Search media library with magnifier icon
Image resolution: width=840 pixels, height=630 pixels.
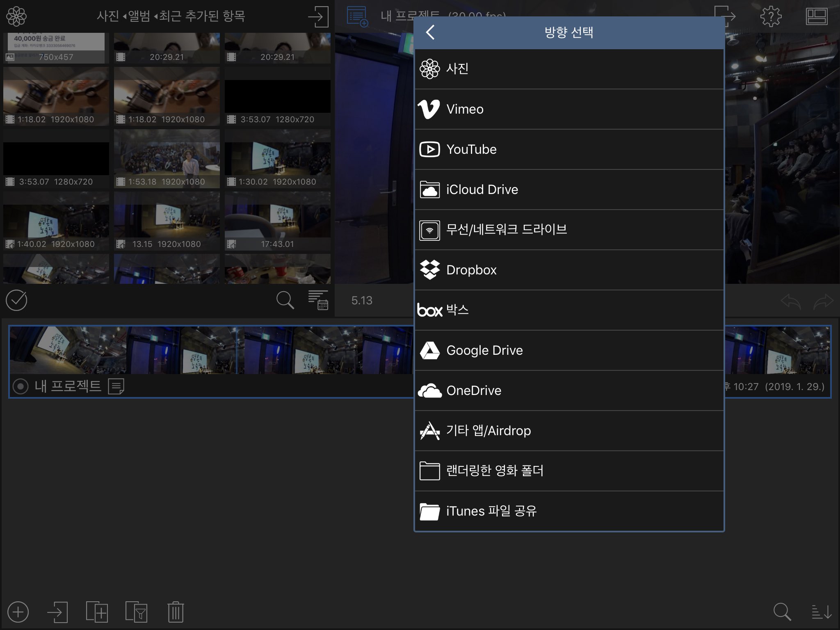click(285, 300)
